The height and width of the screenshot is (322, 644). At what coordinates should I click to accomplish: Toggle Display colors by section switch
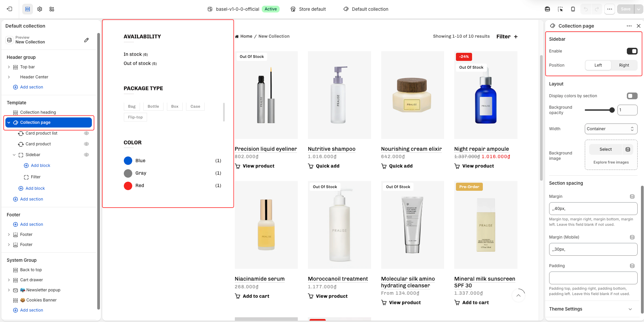pyautogui.click(x=632, y=96)
